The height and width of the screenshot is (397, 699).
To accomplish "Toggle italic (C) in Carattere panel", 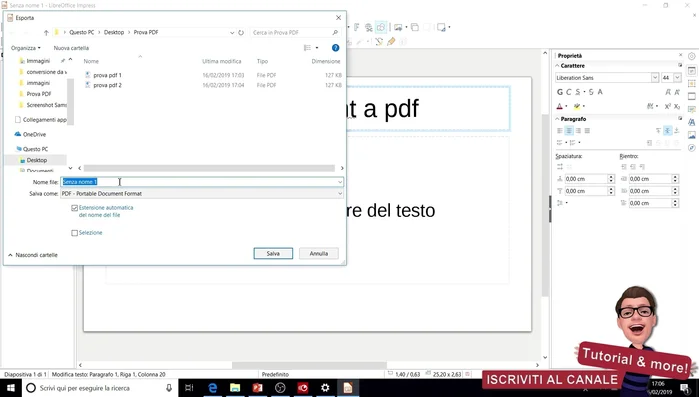I will (x=568, y=92).
